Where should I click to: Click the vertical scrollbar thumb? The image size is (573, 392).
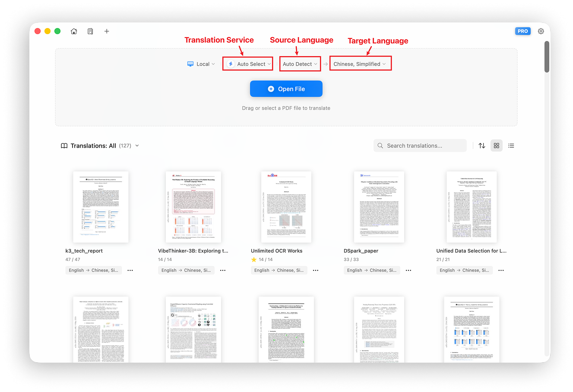coord(547,57)
